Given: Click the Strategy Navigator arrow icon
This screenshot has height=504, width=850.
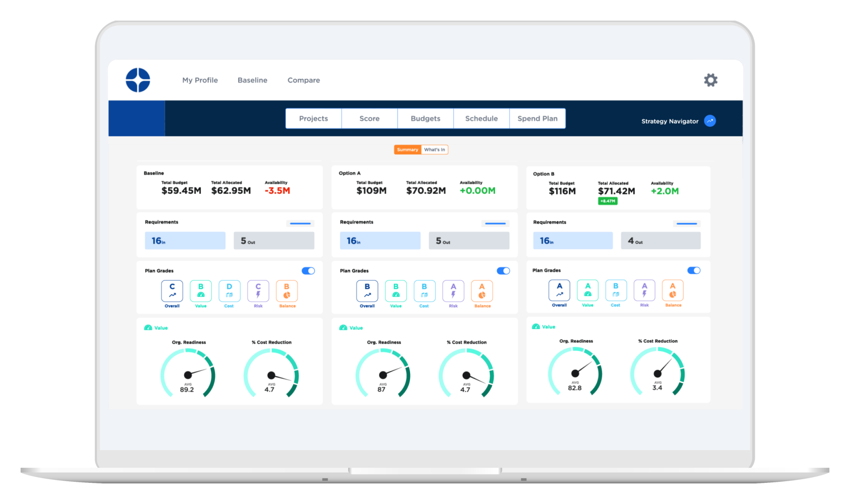Looking at the screenshot, I should (710, 121).
